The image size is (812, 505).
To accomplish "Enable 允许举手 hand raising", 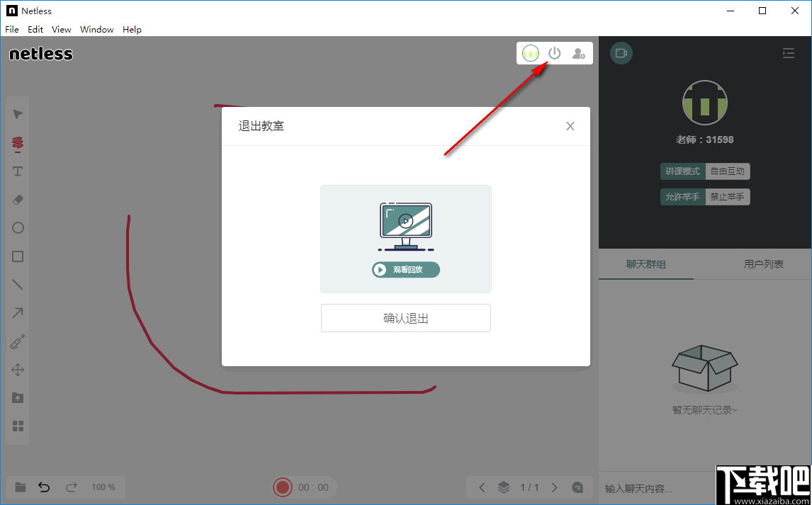I will (682, 197).
